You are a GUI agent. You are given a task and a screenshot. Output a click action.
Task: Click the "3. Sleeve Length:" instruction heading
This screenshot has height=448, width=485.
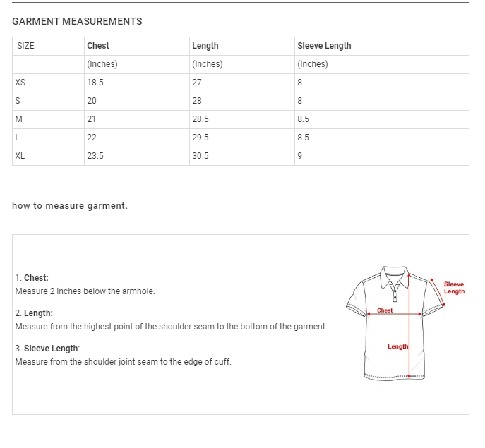[47, 349]
